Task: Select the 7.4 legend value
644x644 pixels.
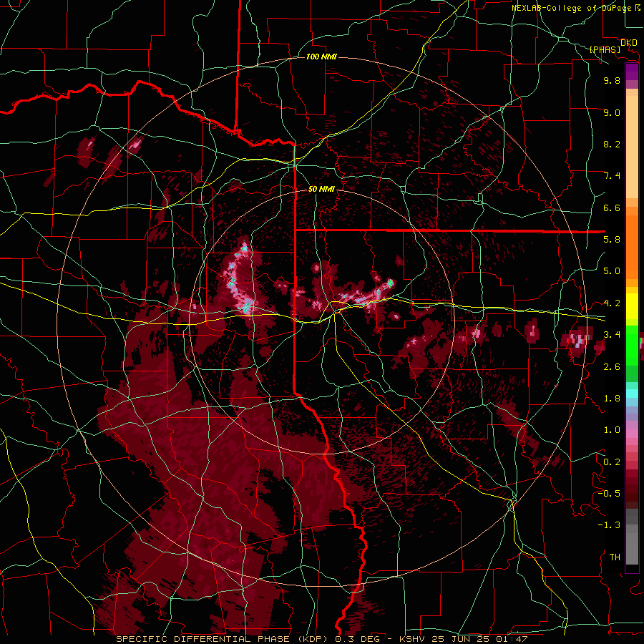Action: click(612, 176)
